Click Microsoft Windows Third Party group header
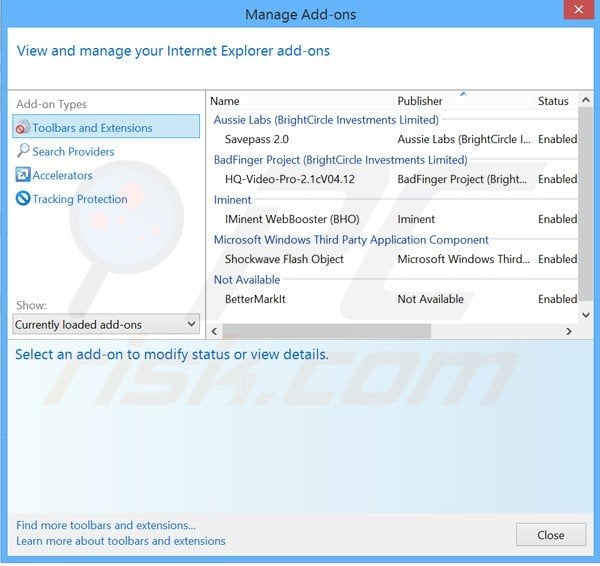Screen dimensions: 600x566 pos(351,240)
